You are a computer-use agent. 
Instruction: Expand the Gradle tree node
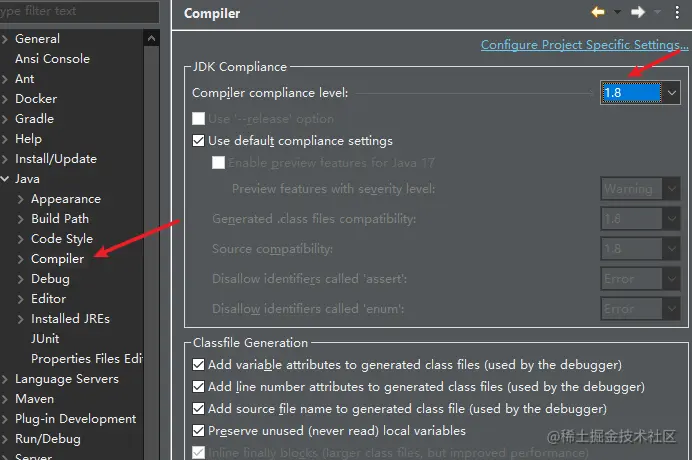5,119
